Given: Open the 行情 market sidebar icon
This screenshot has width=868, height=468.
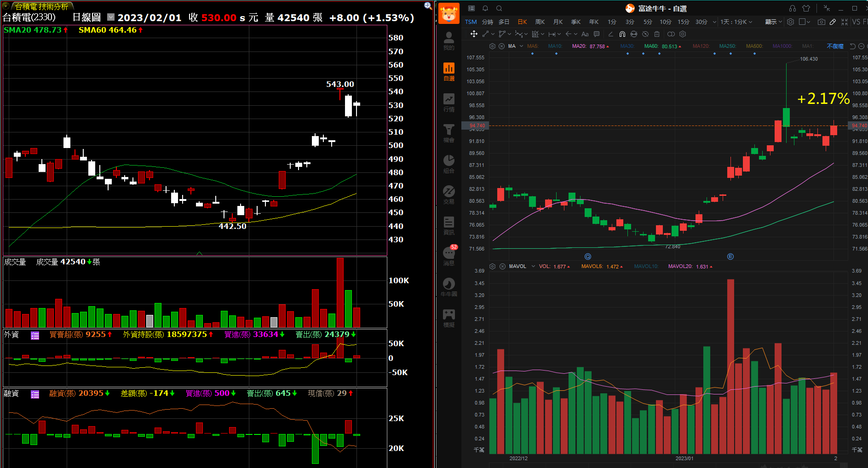Looking at the screenshot, I should pos(448,102).
